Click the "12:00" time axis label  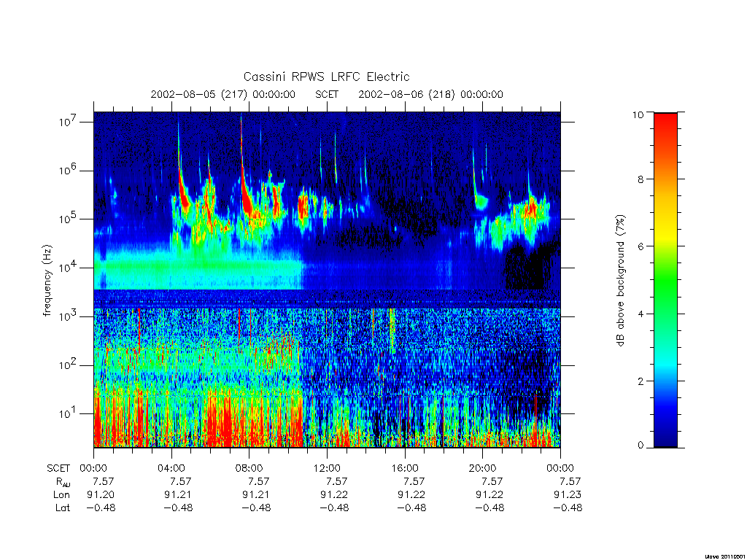[327, 468]
